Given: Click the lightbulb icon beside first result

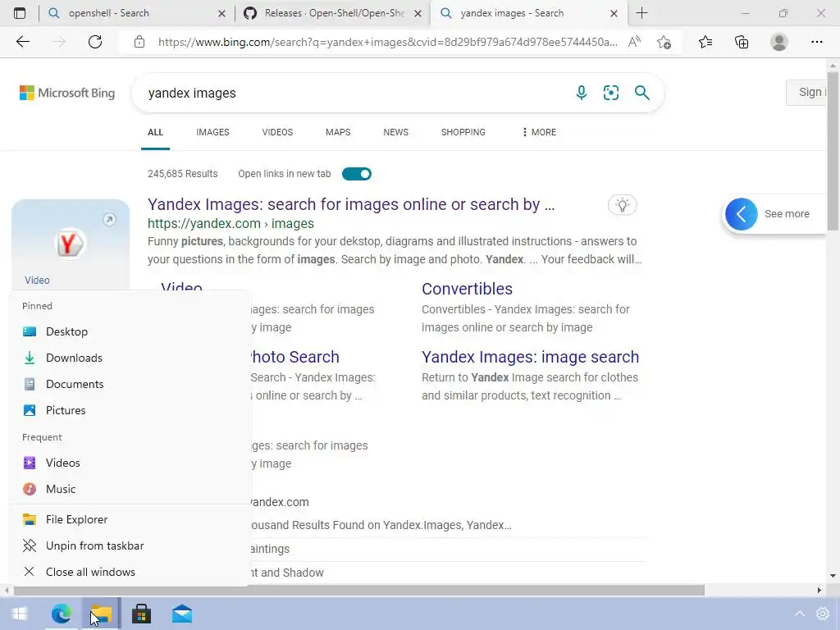Looking at the screenshot, I should [622, 204].
